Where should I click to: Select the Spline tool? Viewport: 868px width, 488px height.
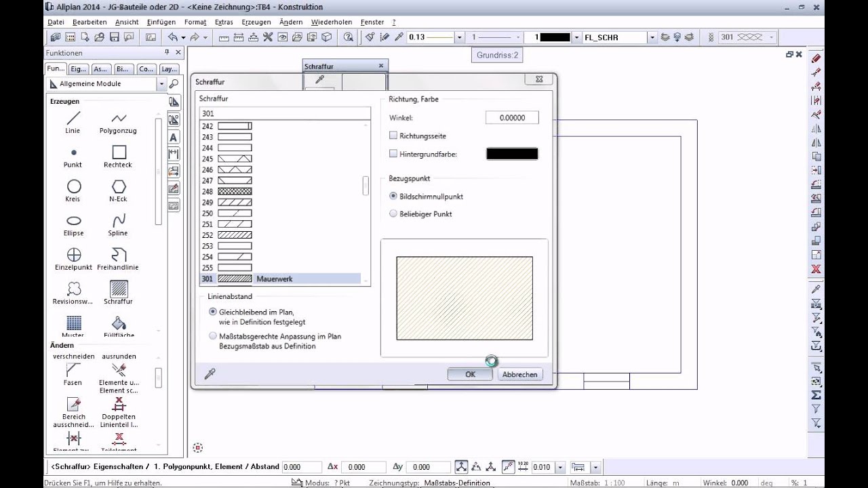pyautogui.click(x=118, y=225)
